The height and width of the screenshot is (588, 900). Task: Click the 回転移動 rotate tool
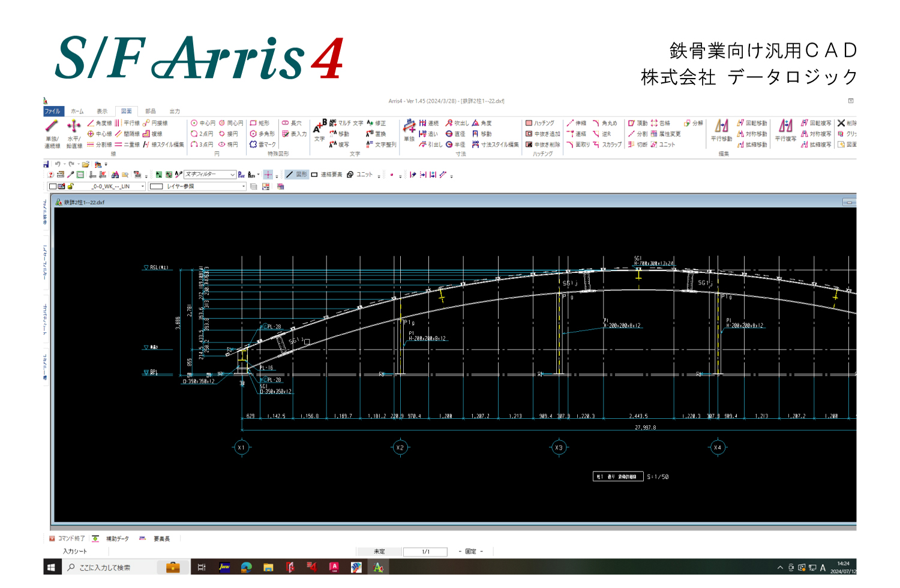(752, 123)
